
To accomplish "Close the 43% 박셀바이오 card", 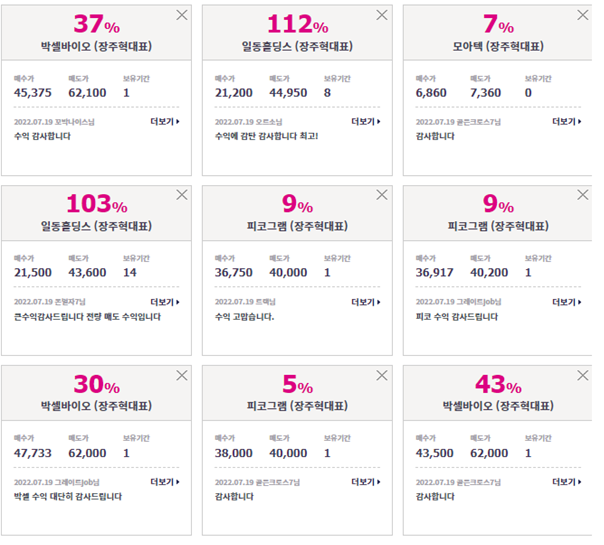I will point(583,375).
